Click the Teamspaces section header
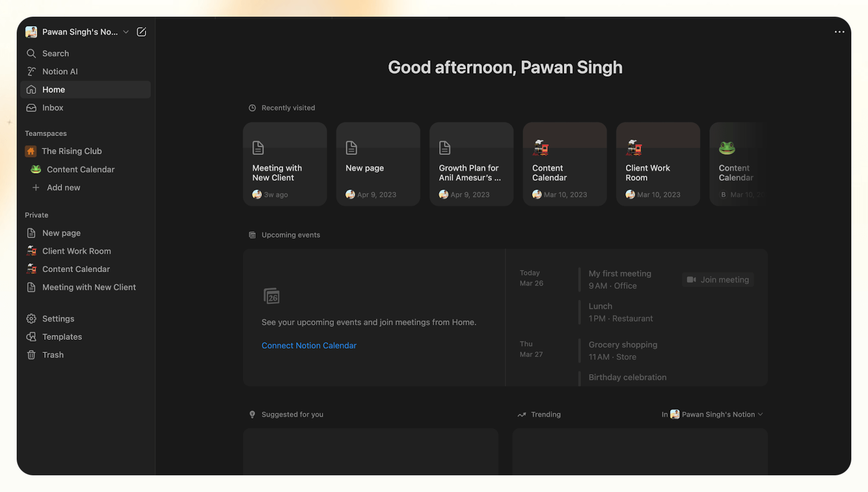This screenshot has width=868, height=492. pyautogui.click(x=46, y=133)
